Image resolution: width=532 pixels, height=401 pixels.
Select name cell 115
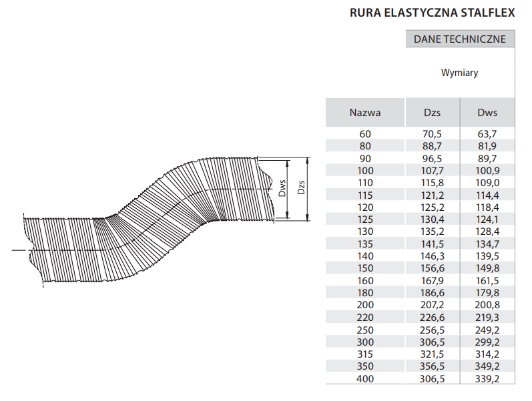coord(365,195)
